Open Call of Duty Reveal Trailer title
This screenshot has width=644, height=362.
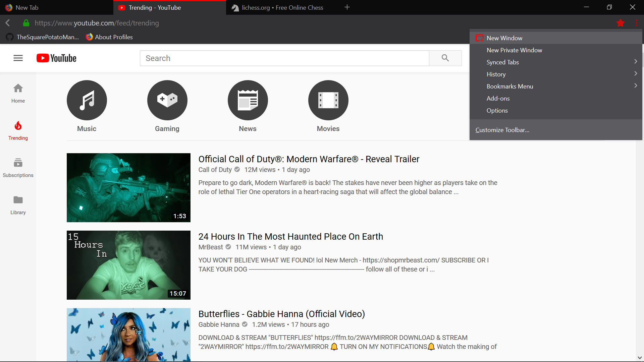pyautogui.click(x=309, y=159)
